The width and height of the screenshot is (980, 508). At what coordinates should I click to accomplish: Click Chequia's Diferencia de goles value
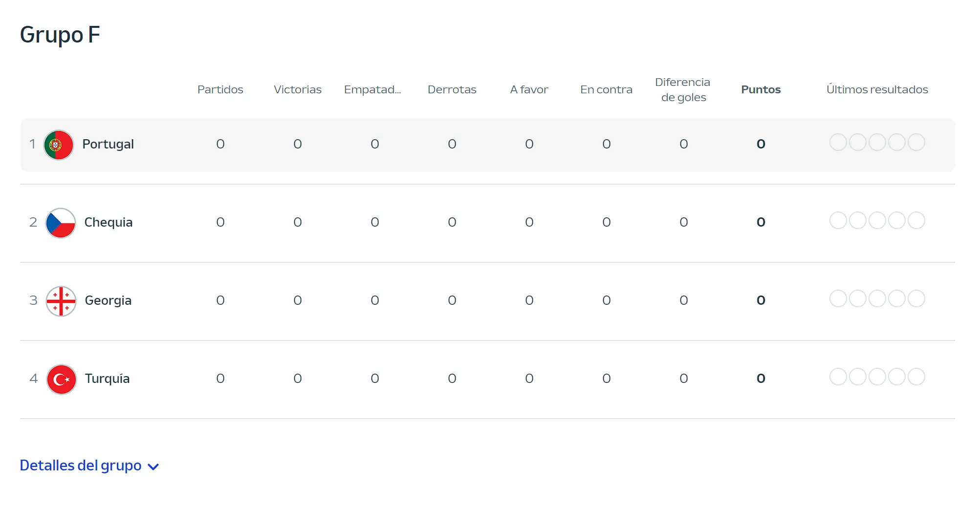click(684, 222)
